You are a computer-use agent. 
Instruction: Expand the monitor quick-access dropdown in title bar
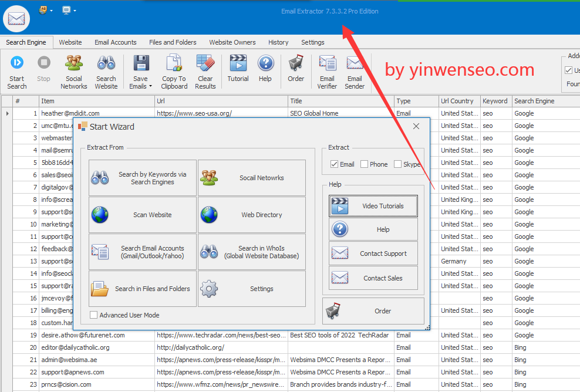coord(75,11)
